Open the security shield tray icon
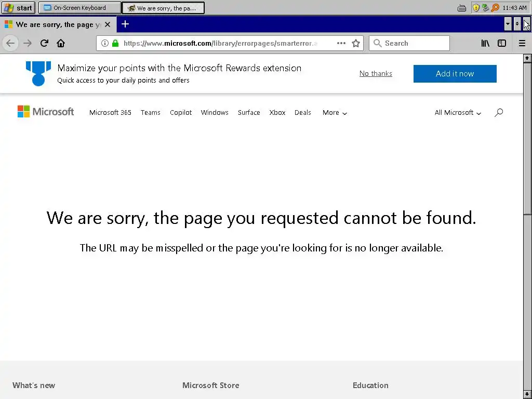The image size is (532, 399). (476, 7)
